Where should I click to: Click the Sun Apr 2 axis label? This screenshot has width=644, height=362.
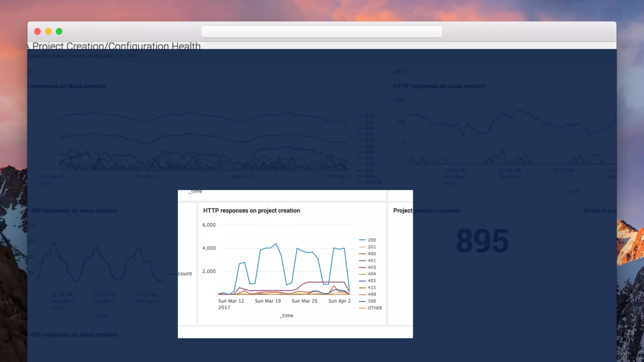339,301
